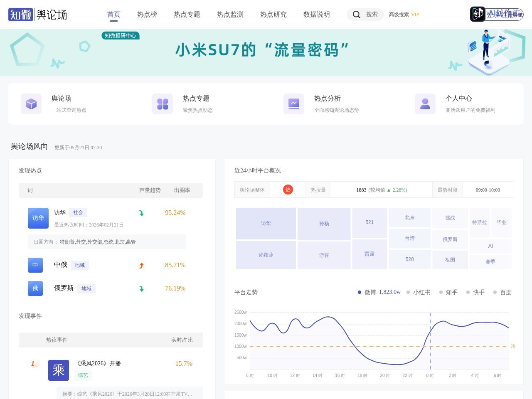Toggle 快手 series in chart legend
Image resolution: width=532 pixels, height=399 pixels.
(475, 292)
